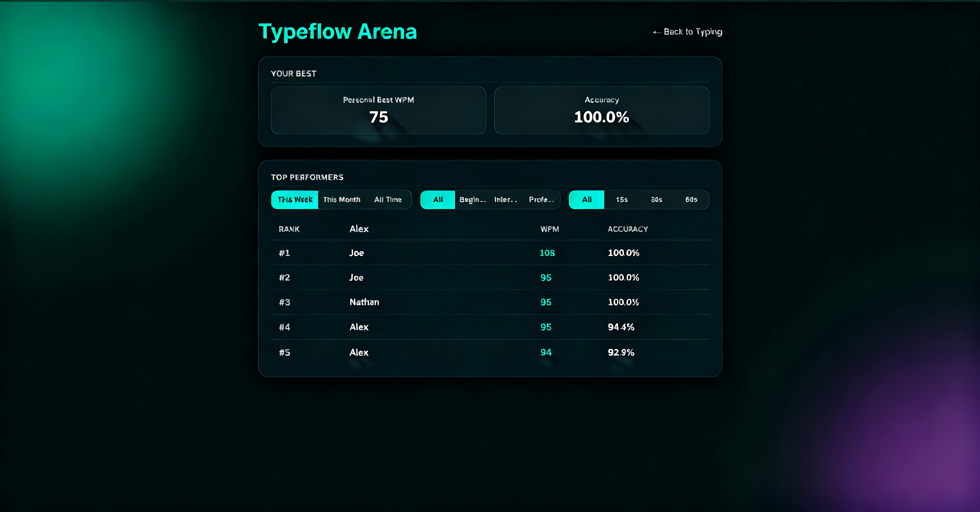Viewport: 980px width, 512px height.
Task: Click the RANK column header
Action: [x=289, y=229]
